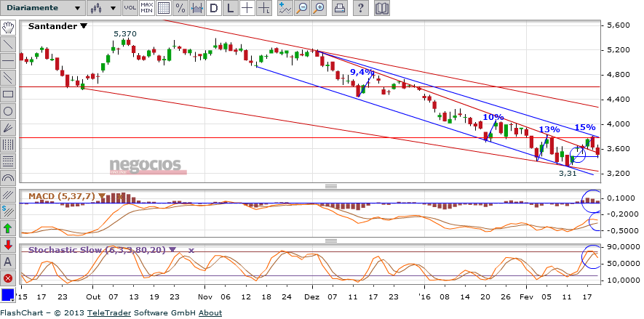Click the 5,600 price axis label

point(619,25)
